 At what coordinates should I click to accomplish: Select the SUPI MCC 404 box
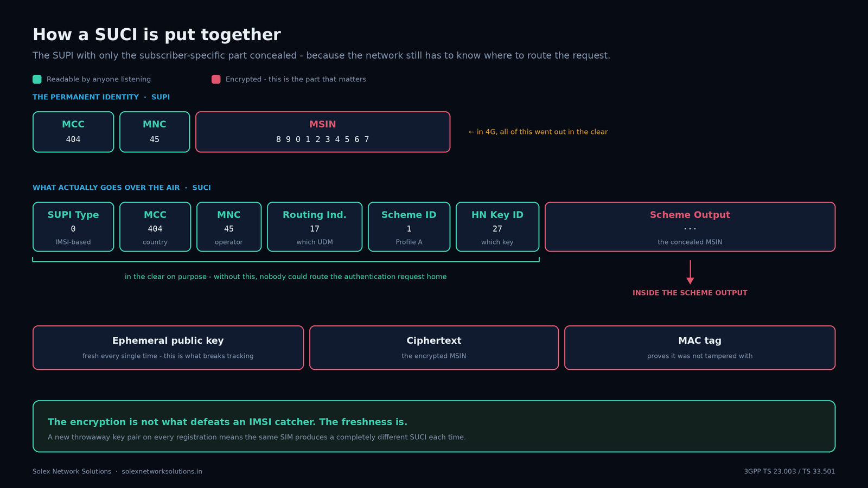tap(73, 132)
